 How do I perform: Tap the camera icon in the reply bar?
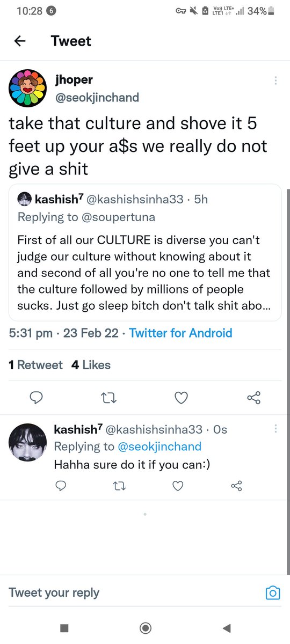coord(273,593)
